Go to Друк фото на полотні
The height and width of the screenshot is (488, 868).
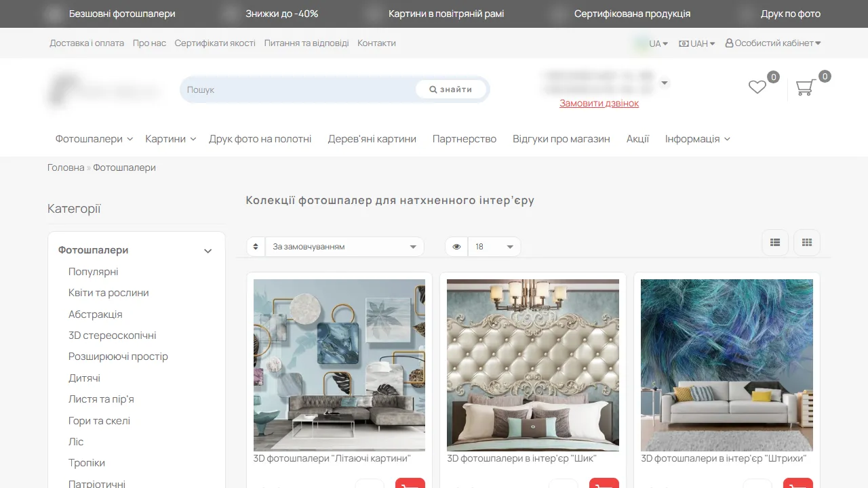click(260, 139)
